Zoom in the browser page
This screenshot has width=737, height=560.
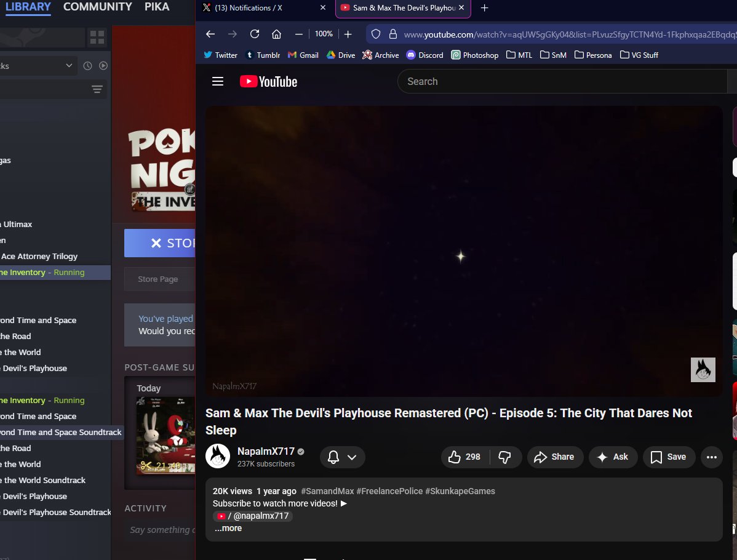coord(348,34)
